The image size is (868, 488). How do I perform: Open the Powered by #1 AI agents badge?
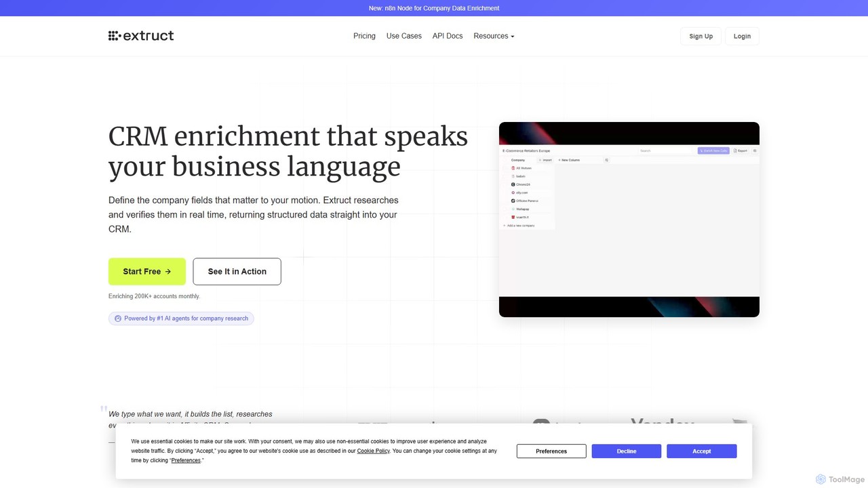[x=181, y=319]
